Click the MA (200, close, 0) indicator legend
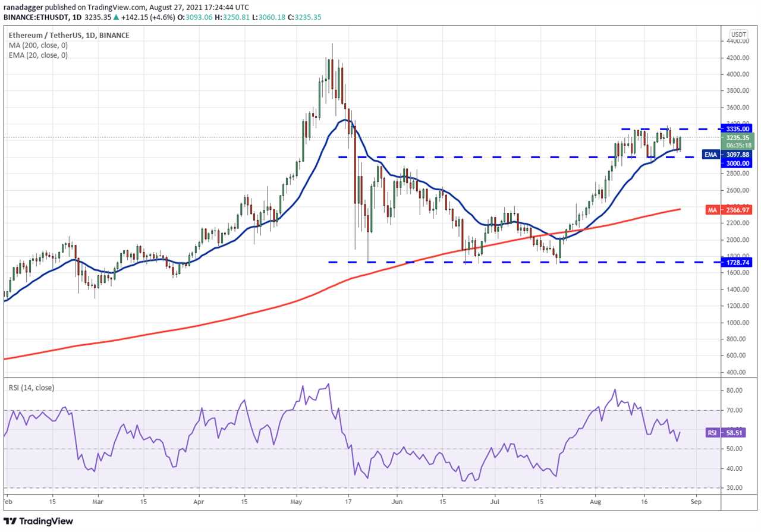 [x=37, y=45]
